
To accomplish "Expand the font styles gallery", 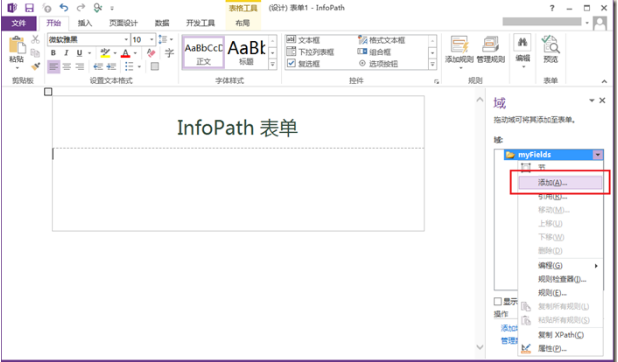I will 273,64.
